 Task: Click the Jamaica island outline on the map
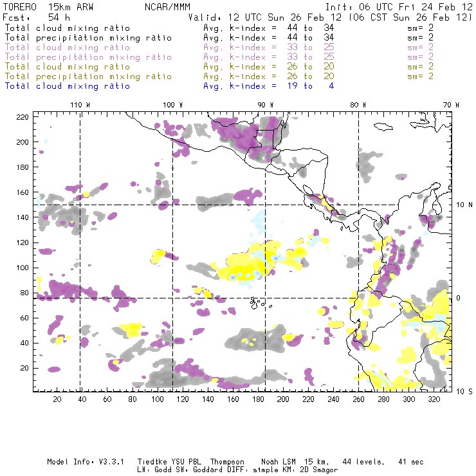[383, 126]
